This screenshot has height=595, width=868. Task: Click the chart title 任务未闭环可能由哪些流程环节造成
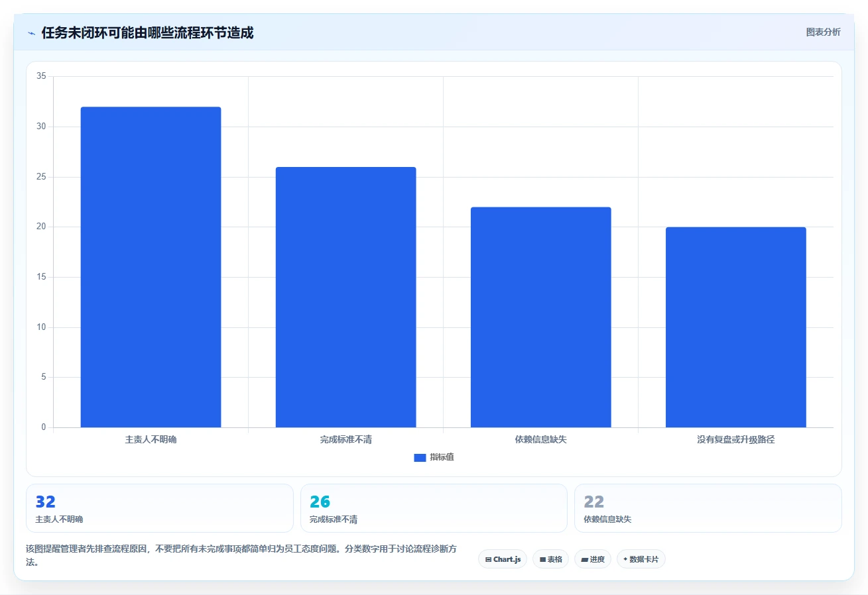coord(147,32)
